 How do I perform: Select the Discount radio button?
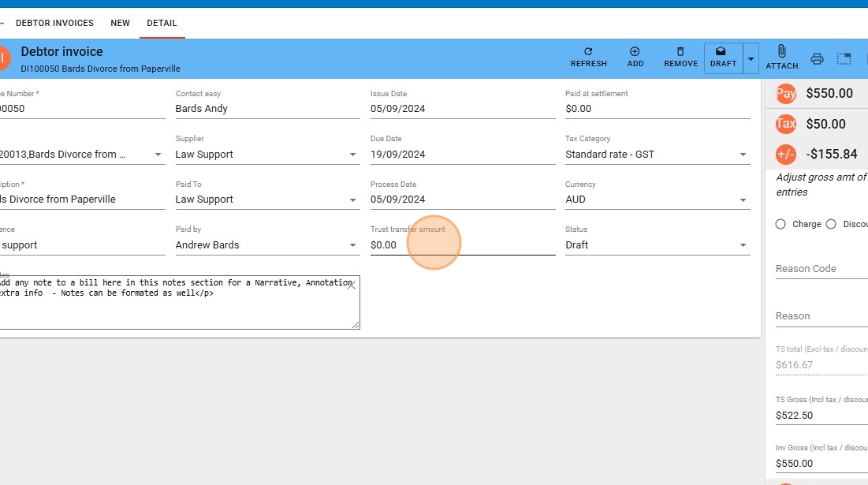click(x=831, y=224)
